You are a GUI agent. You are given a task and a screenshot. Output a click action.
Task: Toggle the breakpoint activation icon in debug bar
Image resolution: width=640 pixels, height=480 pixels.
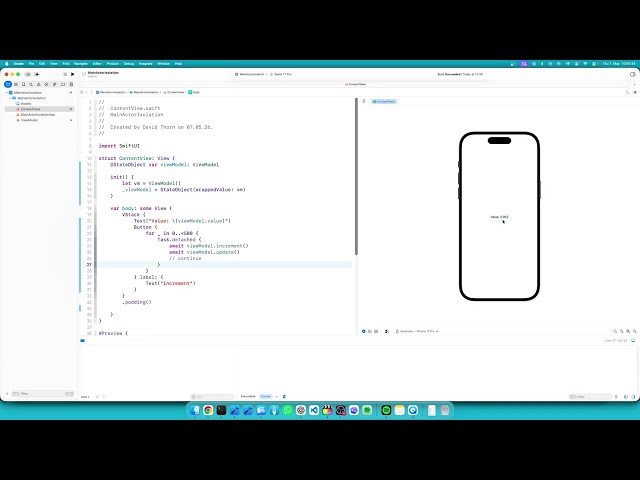point(82,340)
